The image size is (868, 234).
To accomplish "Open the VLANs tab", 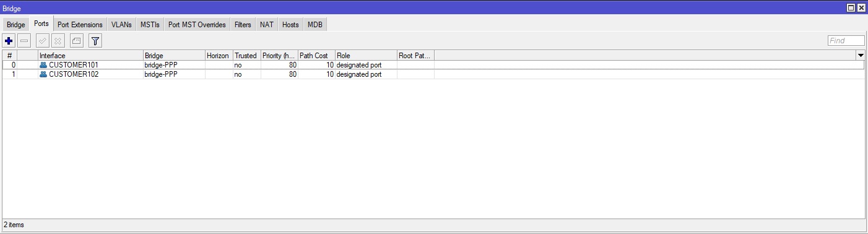I will point(121,25).
